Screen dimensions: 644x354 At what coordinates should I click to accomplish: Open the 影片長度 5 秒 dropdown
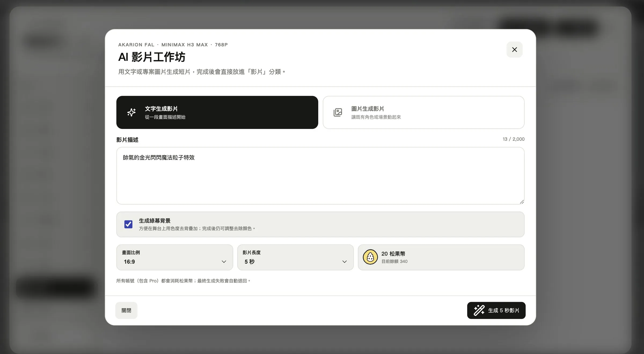(295, 257)
